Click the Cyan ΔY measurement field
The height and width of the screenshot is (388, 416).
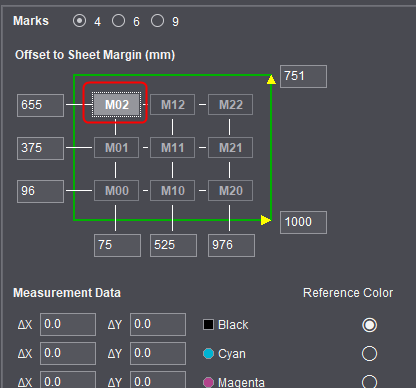click(158, 353)
